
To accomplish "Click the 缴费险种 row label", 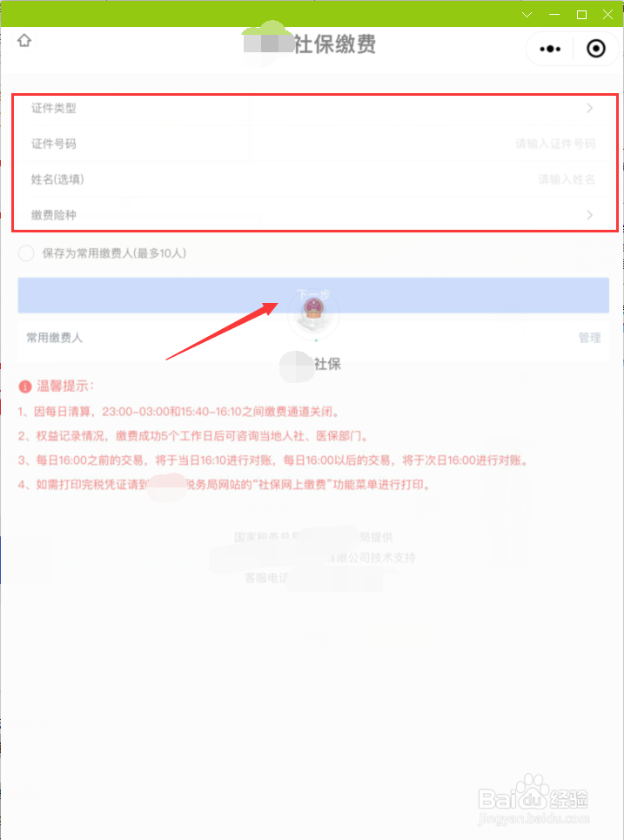I will point(54,215).
